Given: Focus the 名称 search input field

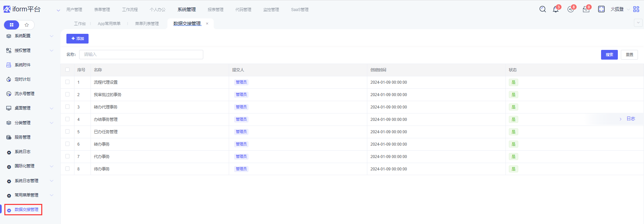Looking at the screenshot, I should (x=141, y=55).
